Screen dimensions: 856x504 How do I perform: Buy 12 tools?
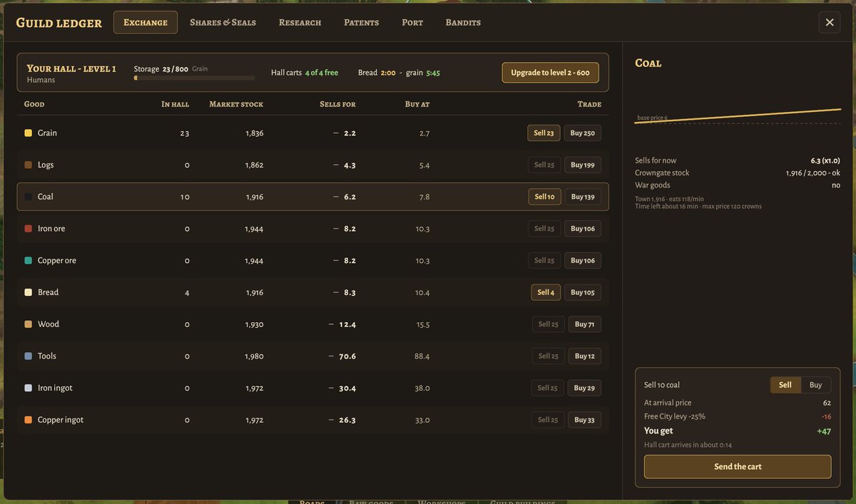(585, 356)
